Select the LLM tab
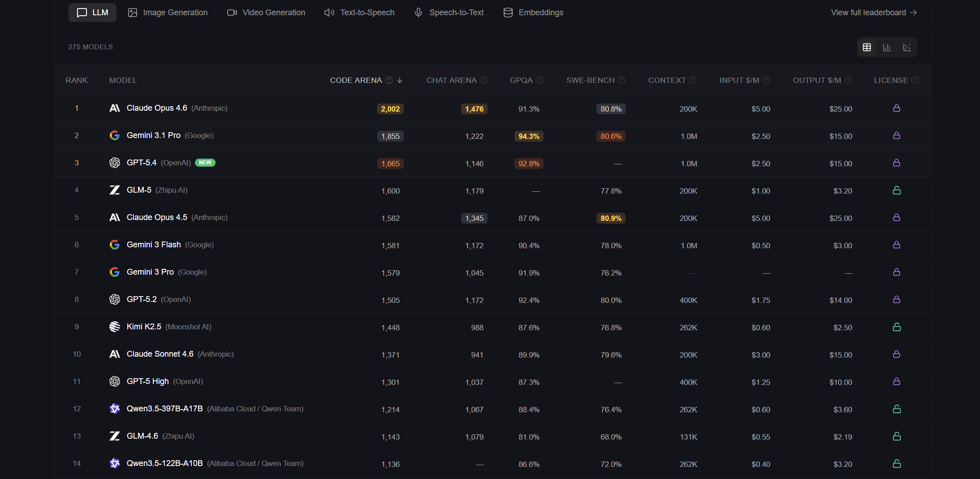 point(92,13)
